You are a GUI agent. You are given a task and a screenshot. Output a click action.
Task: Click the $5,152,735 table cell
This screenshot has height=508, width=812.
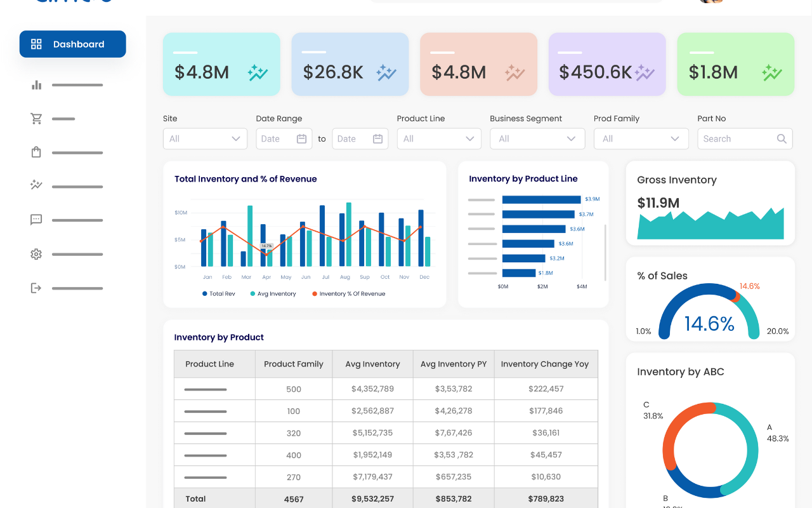(372, 432)
